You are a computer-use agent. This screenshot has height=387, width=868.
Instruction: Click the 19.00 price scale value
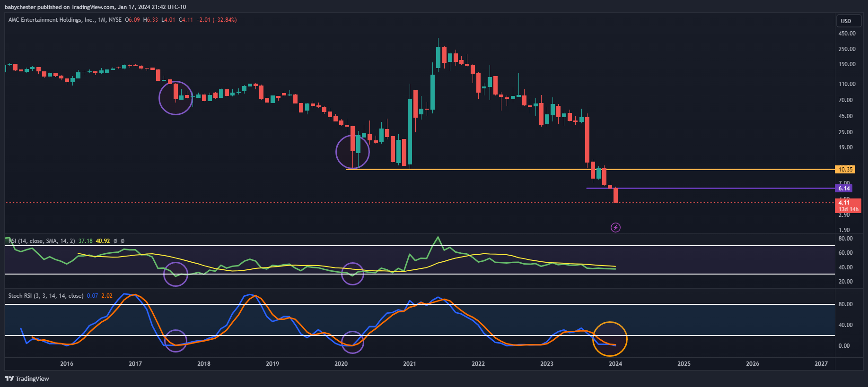point(845,147)
